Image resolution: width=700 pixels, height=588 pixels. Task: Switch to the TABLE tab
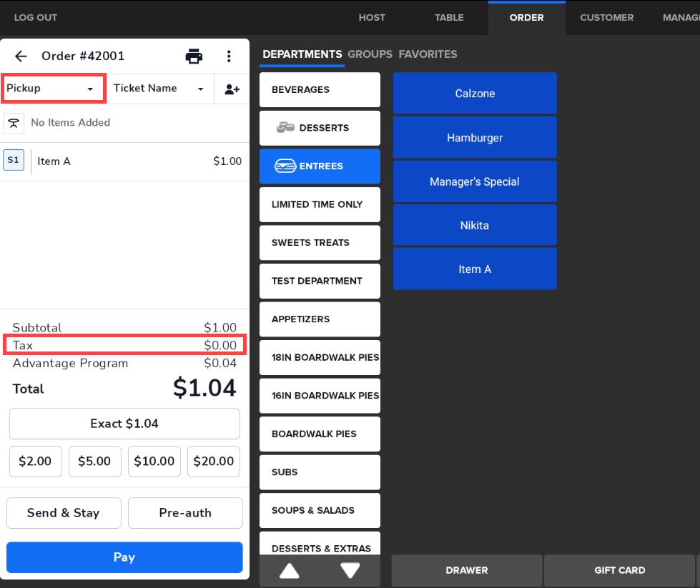coord(449,17)
